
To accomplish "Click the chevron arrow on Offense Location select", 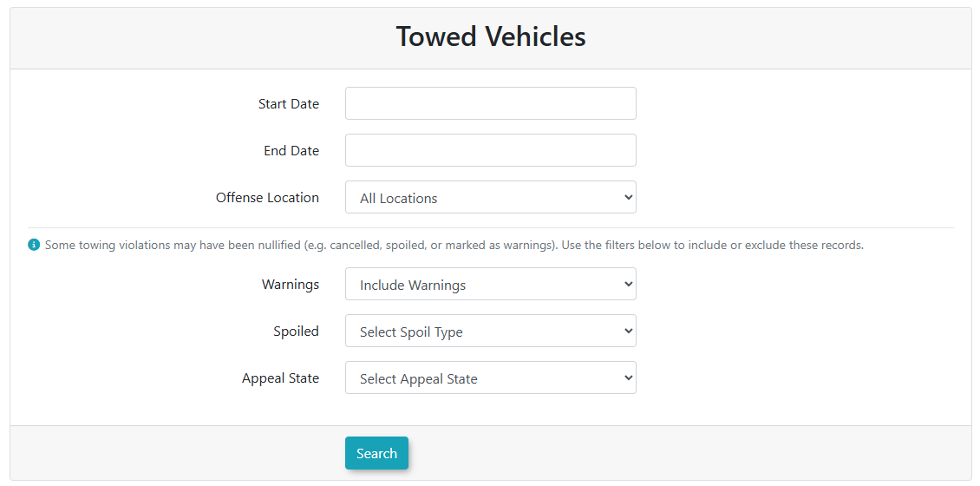I will pos(628,197).
